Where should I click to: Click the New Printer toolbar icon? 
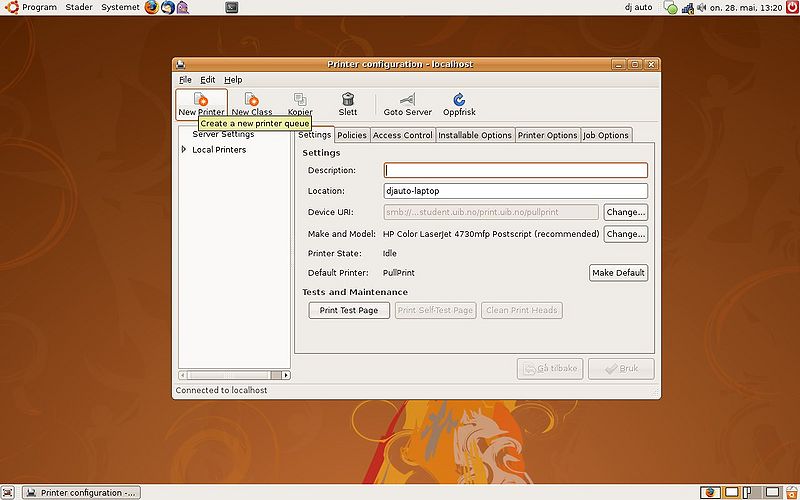[x=201, y=98]
